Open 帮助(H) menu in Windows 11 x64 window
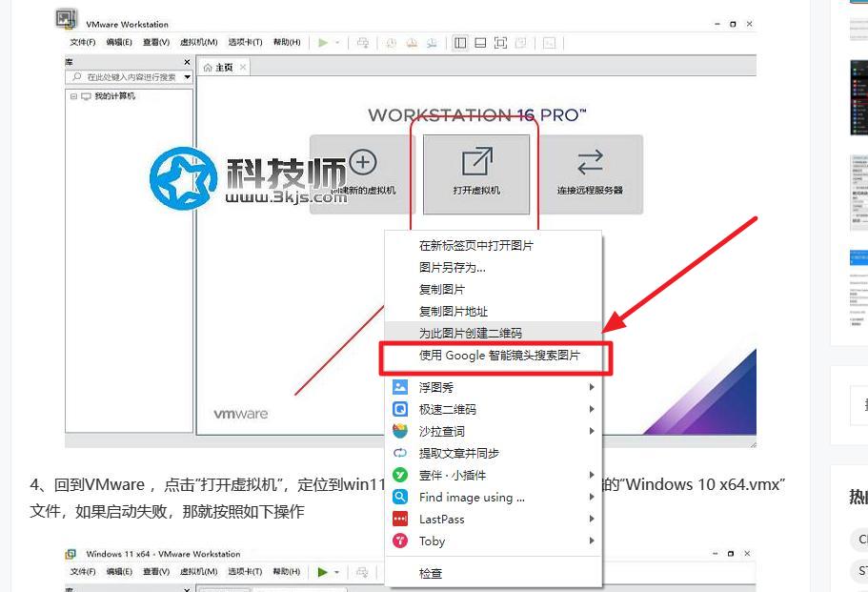This screenshot has height=592, width=868. tap(287, 572)
